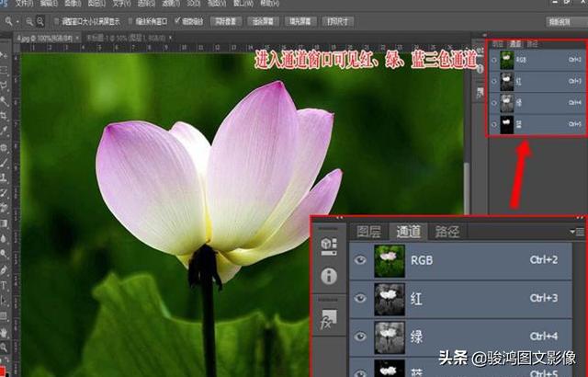Close the 4.jpg document tab
Image resolution: width=588 pixels, height=377 pixels.
click(x=77, y=38)
